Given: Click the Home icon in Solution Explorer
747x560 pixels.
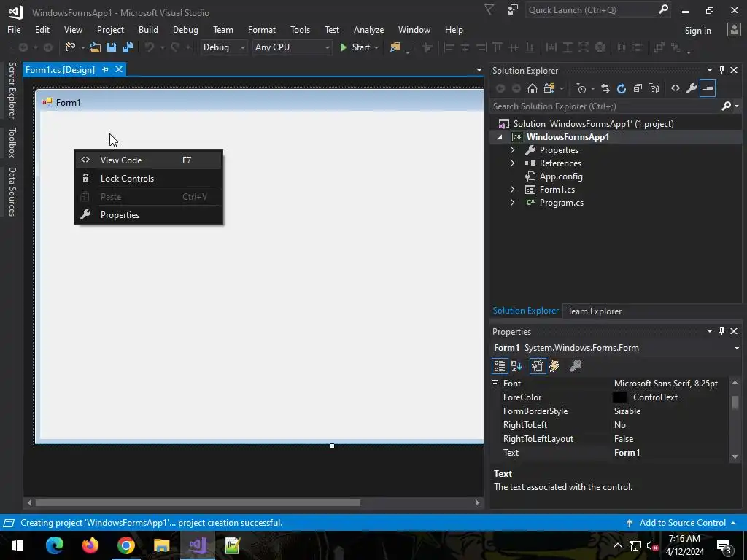Looking at the screenshot, I should coord(532,88).
